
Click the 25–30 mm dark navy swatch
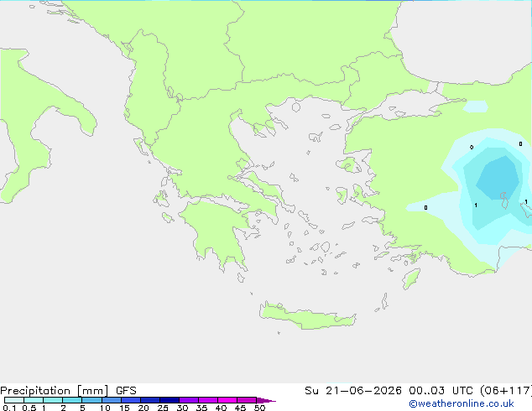tap(170, 400)
